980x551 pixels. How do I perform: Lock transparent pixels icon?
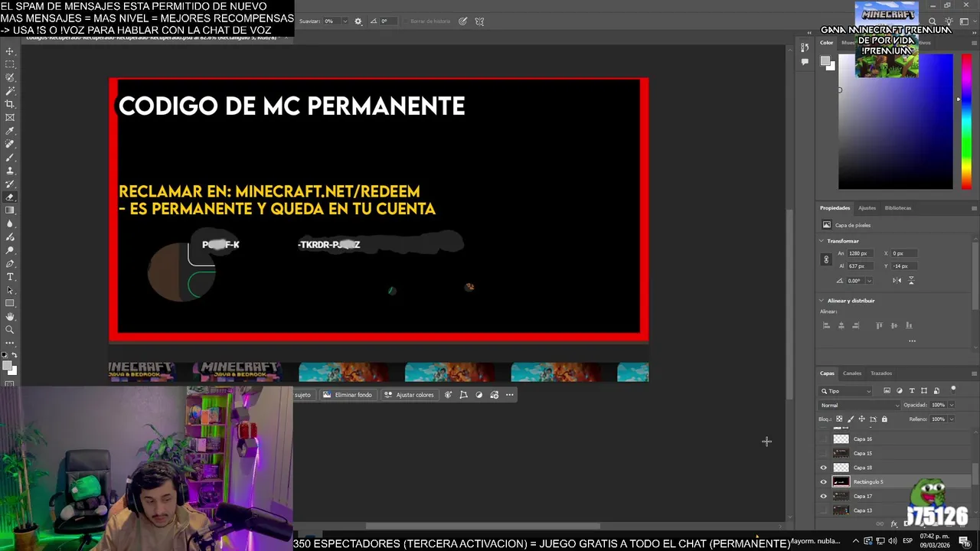(839, 419)
